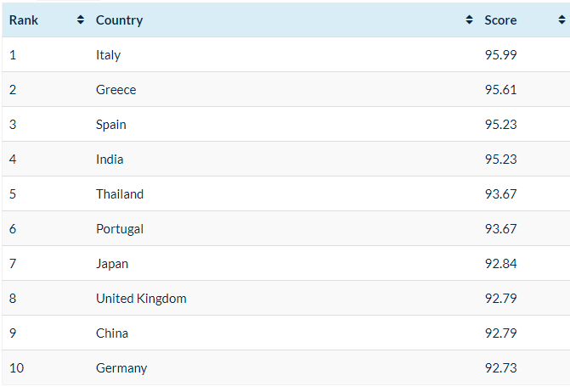Image resolution: width=570 pixels, height=392 pixels.
Task: Click the Rank column sort arrows
Action: coord(81,20)
